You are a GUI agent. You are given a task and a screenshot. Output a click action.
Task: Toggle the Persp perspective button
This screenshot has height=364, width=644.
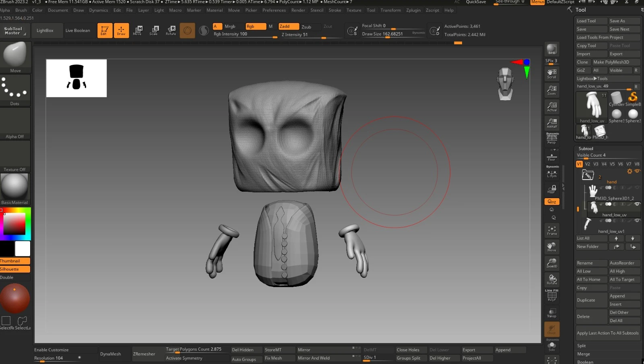pyautogui.click(x=551, y=139)
